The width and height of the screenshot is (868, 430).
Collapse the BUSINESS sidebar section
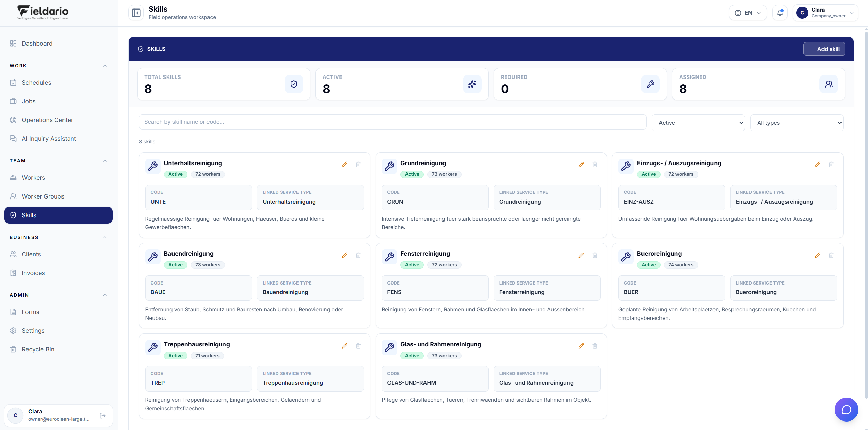(105, 237)
